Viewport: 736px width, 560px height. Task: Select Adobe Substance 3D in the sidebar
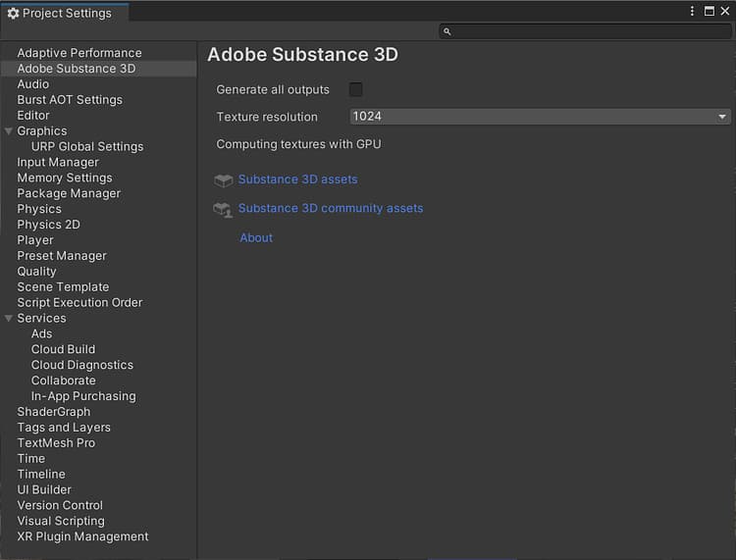pos(77,69)
